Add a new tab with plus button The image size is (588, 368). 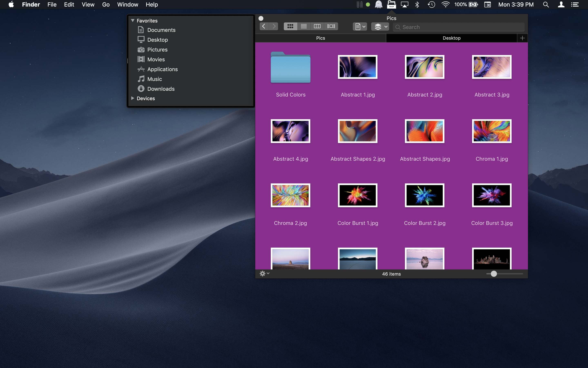(x=522, y=38)
